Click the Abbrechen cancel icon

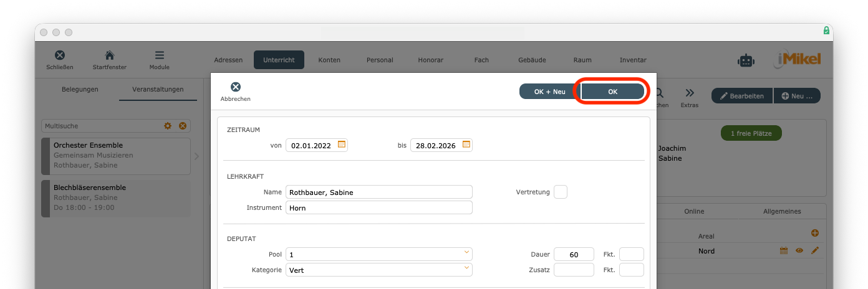pos(236,87)
